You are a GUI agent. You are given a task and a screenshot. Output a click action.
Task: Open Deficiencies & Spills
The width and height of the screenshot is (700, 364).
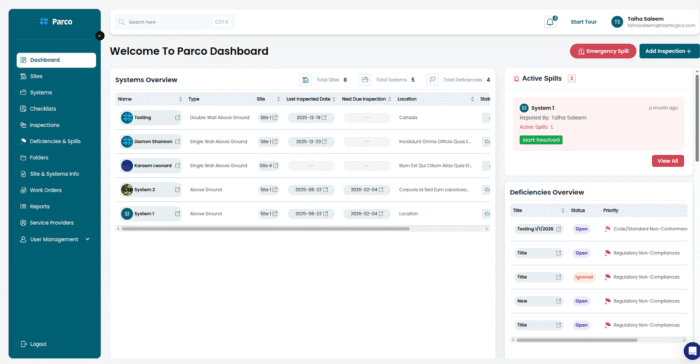coord(56,142)
